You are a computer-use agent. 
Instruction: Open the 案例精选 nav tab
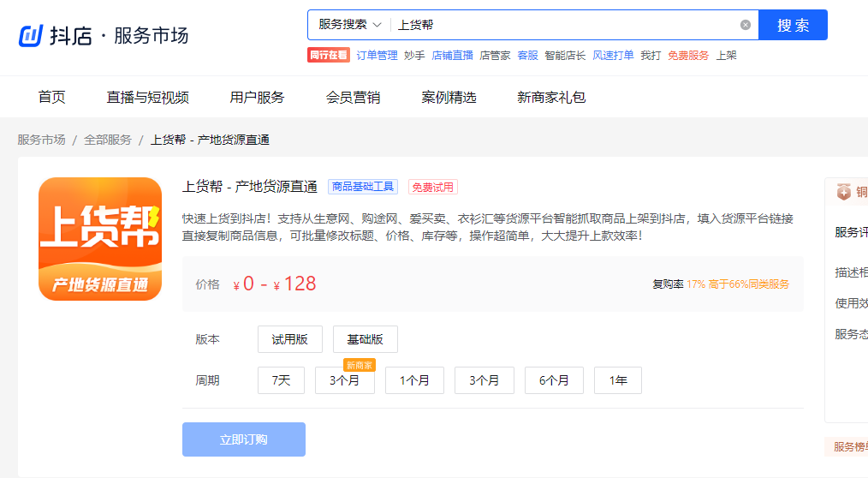point(449,98)
